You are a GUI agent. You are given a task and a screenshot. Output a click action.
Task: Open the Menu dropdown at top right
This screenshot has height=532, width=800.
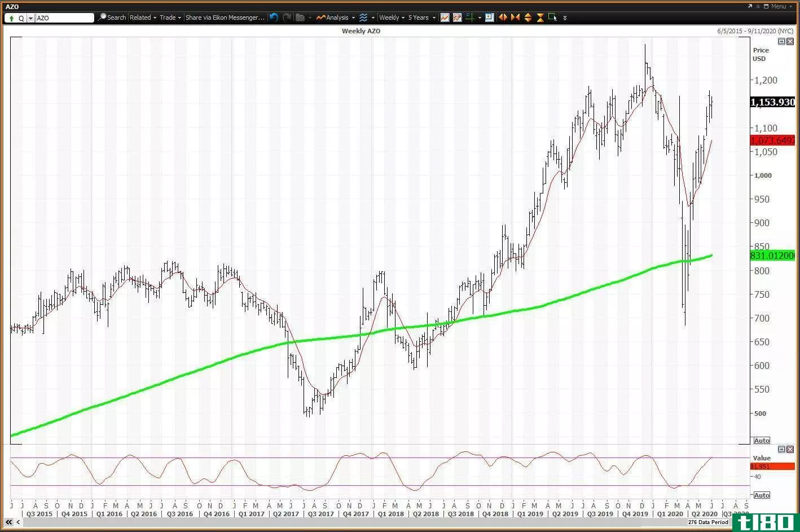781,6
